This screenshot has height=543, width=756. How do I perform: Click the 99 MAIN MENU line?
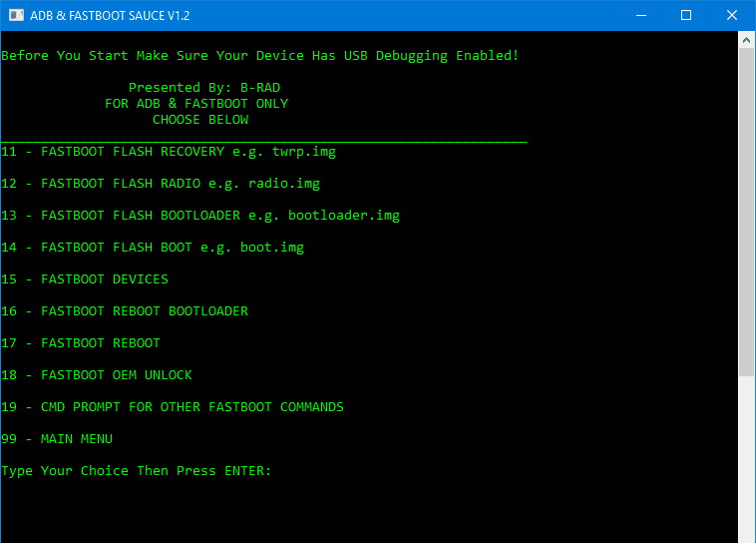pos(57,439)
